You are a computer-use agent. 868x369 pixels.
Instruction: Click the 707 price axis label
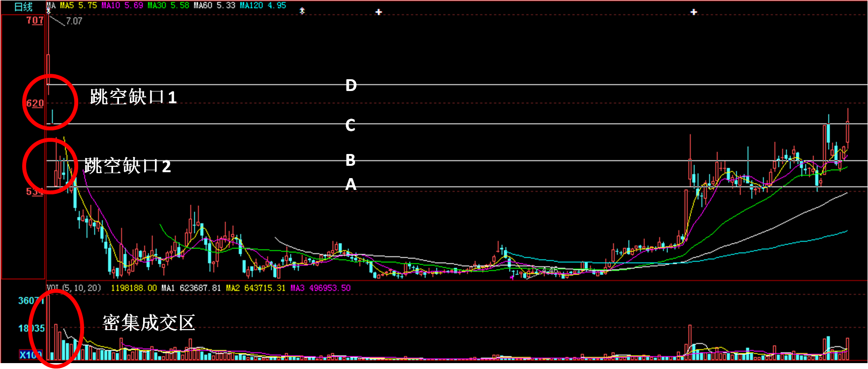pos(35,20)
